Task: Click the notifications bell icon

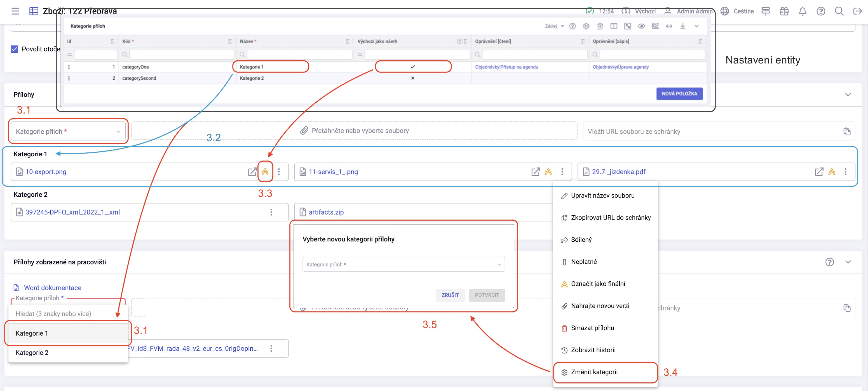Action: (x=802, y=11)
